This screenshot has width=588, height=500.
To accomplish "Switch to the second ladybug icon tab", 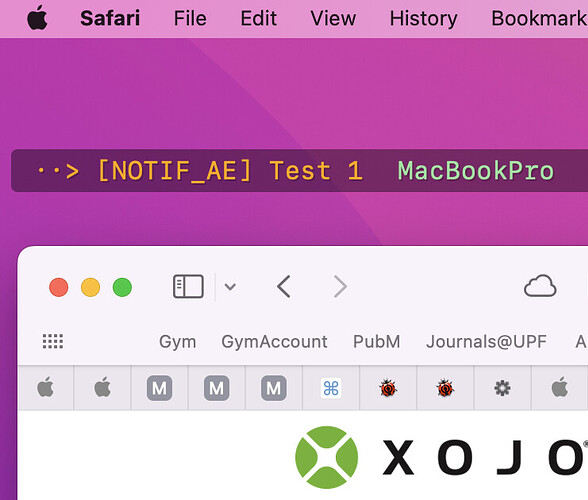I will [x=445, y=387].
